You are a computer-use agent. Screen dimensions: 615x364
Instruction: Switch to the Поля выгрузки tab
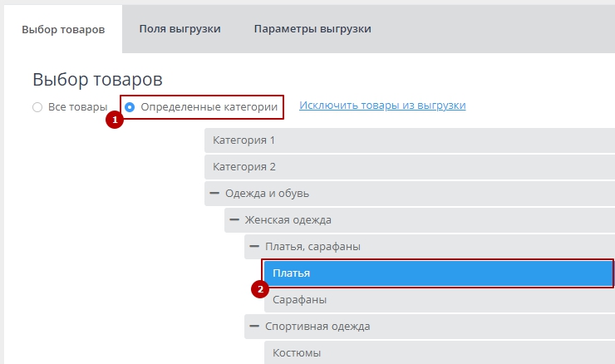[180, 28]
